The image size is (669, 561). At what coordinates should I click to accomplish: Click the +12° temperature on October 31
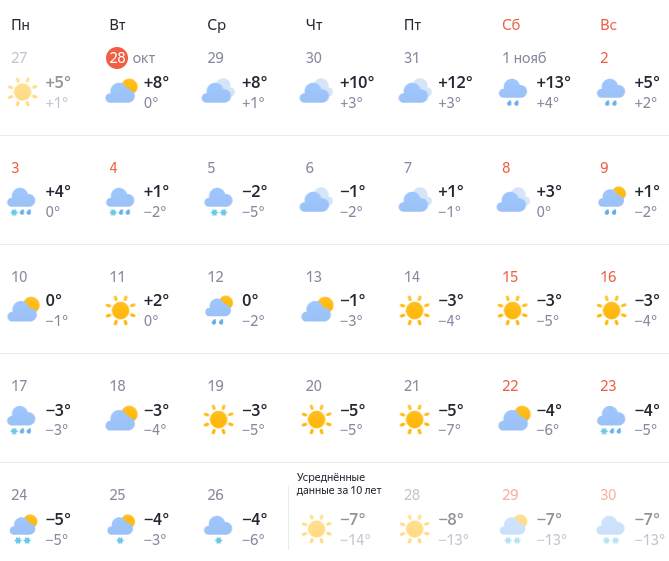pos(457,83)
